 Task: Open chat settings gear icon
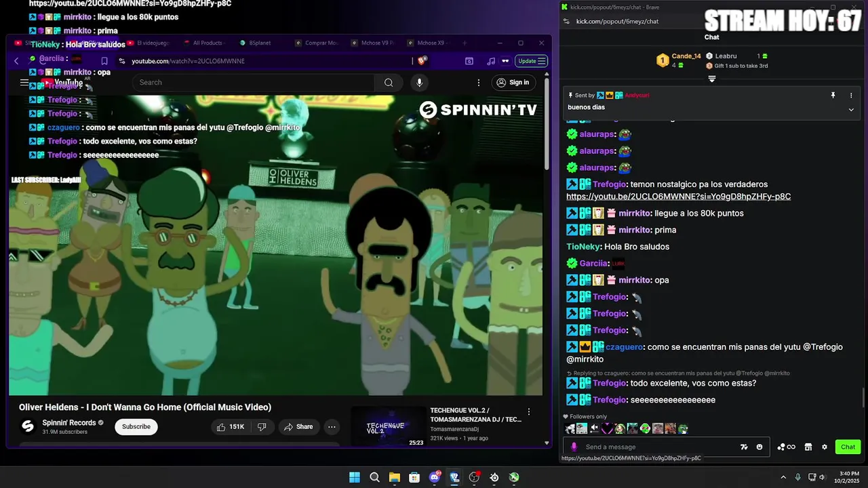[825, 447]
